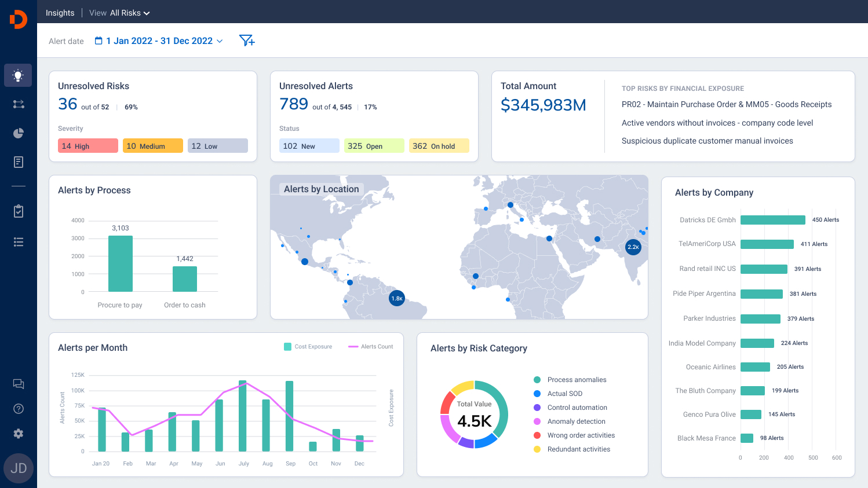Open the alert date range picker

point(159,41)
